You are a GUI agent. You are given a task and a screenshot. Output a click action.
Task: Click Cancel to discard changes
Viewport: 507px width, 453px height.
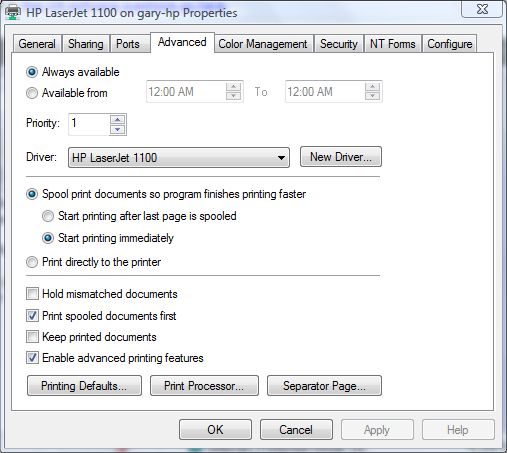(296, 429)
